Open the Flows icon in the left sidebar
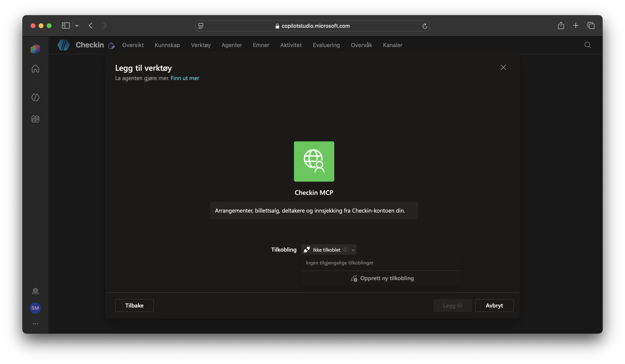 click(35, 119)
